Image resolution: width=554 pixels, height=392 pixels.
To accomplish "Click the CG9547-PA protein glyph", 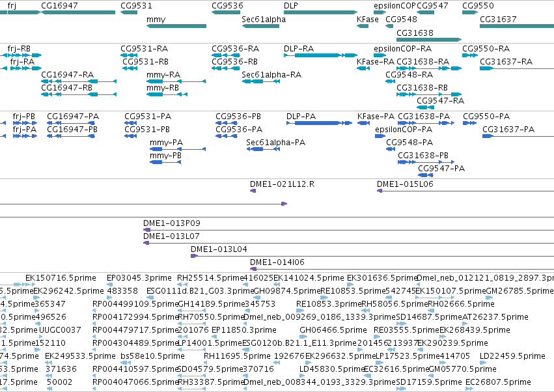I will (x=425, y=175).
